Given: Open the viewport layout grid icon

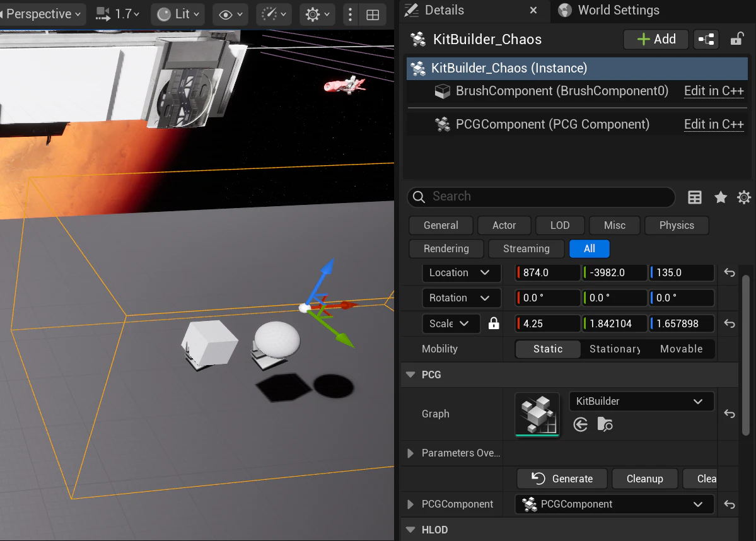Looking at the screenshot, I should (373, 15).
